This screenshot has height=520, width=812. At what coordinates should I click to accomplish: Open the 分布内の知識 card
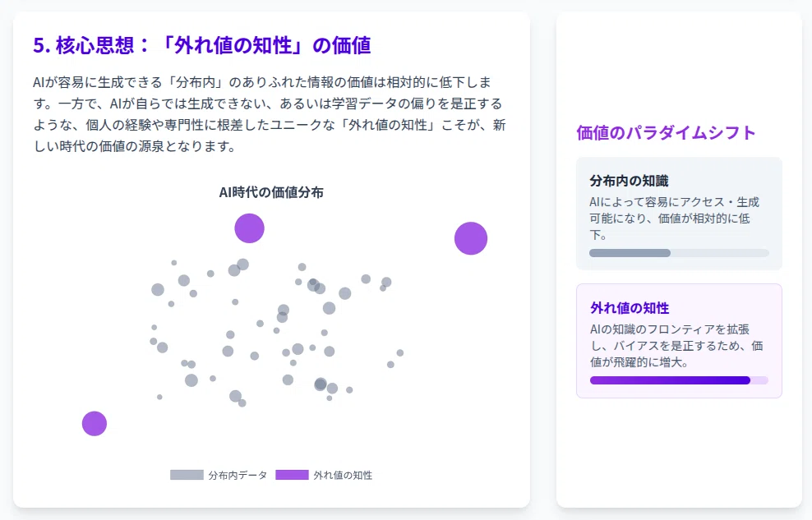[679, 214]
